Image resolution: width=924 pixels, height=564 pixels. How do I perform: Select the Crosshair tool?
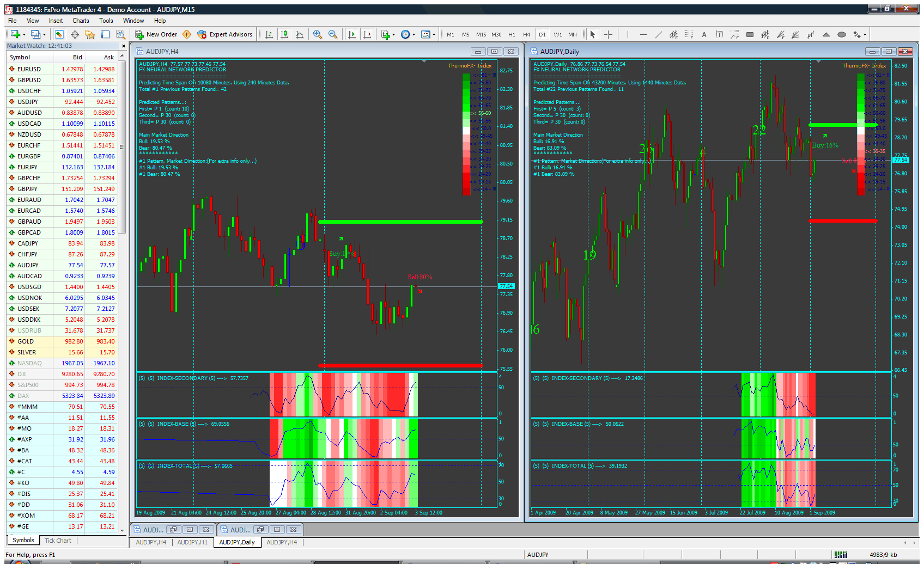coord(609,34)
